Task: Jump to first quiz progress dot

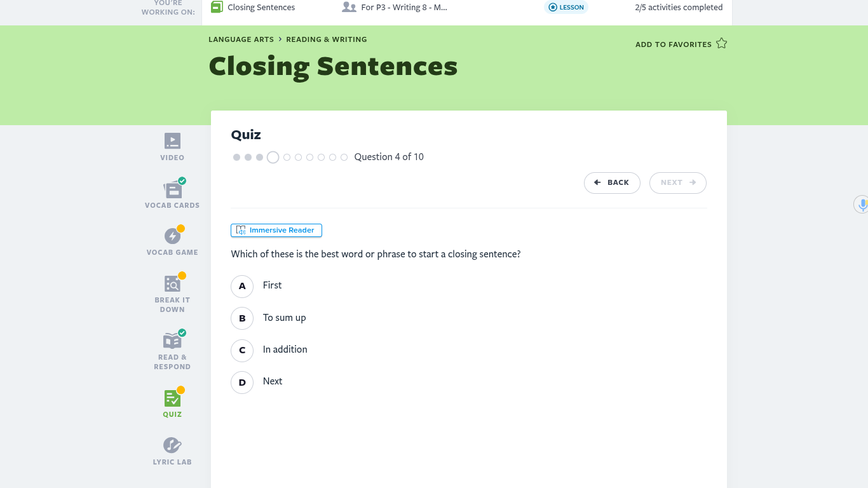Action: [x=236, y=157]
